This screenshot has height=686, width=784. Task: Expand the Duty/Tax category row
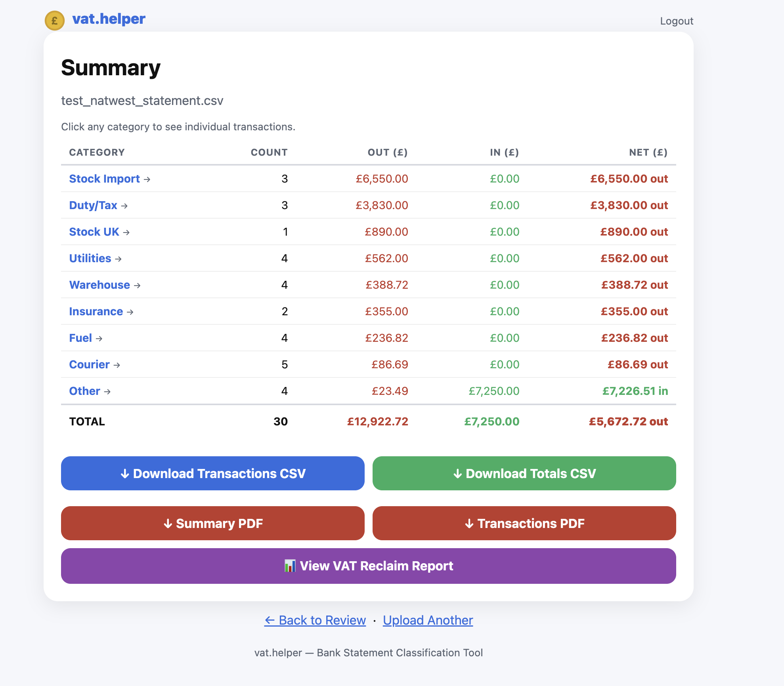click(x=93, y=205)
